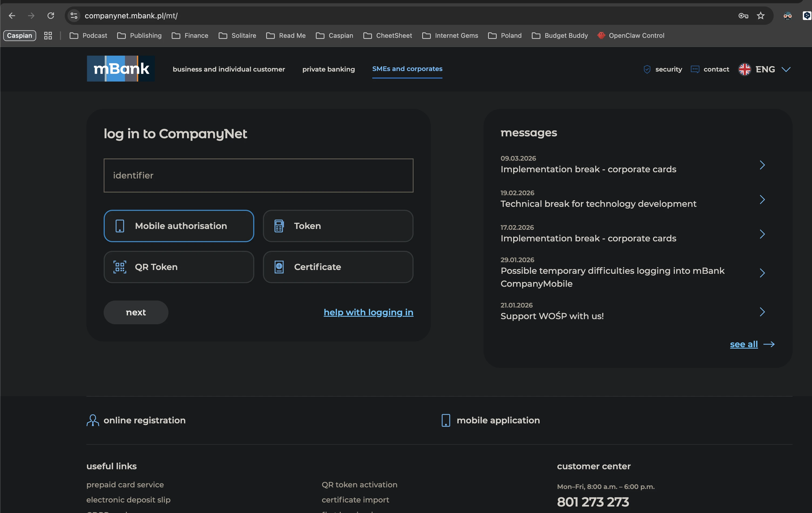Open the Read Me bookmarks folder
Viewport: 812px width, 513px height.
pos(286,35)
